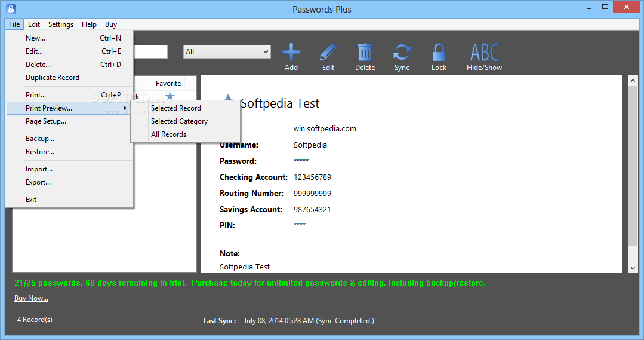644x340 pixels.
Task: Click the Hide/Show ABC icon
Action: [x=484, y=53]
